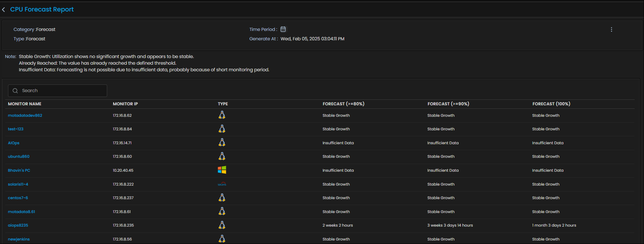Click the Linux icon for newjenkins
This screenshot has width=644, height=244.
point(222,239)
